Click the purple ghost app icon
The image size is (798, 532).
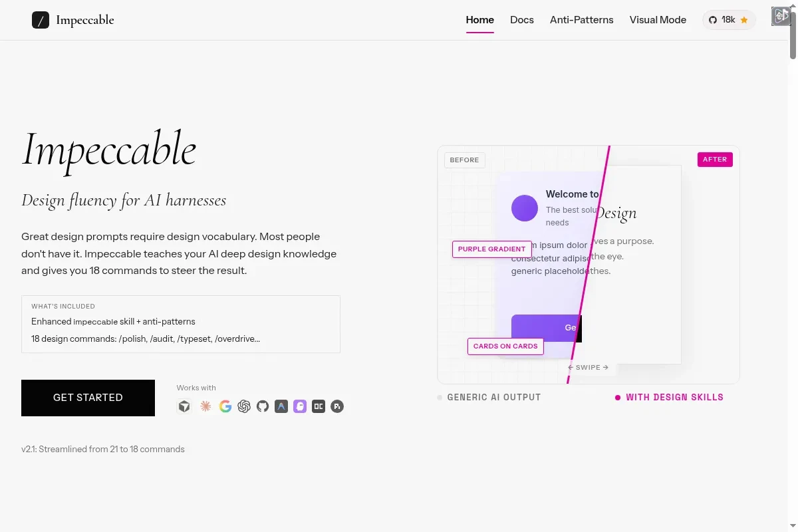(x=300, y=406)
